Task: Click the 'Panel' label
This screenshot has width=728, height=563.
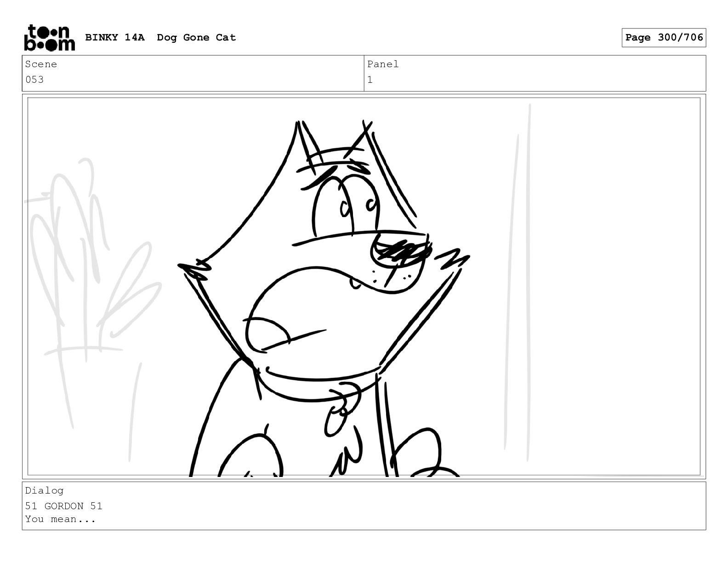Action: pos(383,64)
